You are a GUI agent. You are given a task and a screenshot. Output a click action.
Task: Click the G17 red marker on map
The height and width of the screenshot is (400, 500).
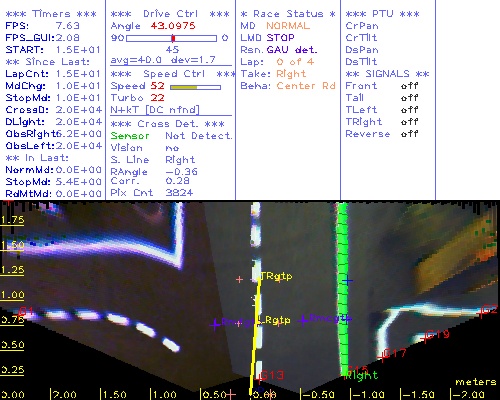click(x=395, y=353)
